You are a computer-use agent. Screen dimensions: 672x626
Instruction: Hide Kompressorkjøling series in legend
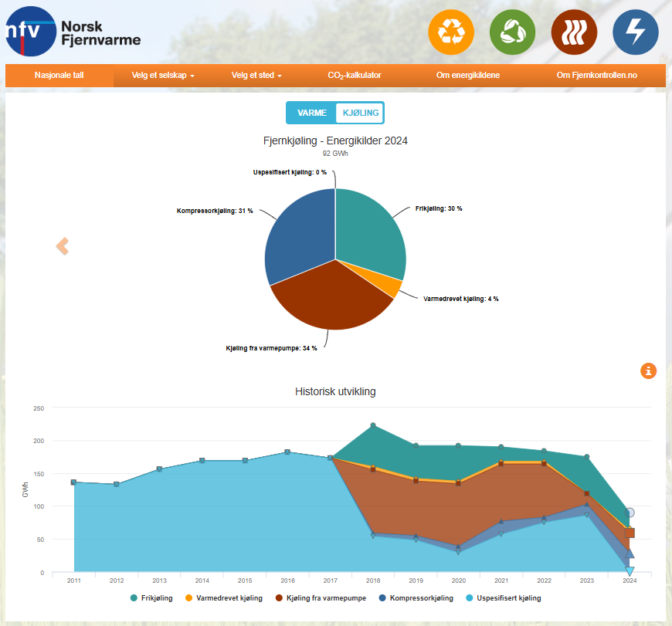coord(416,598)
